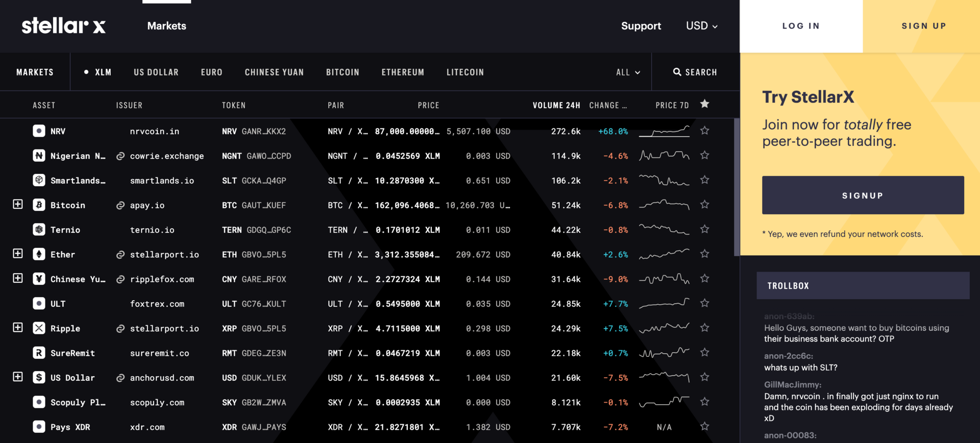The image size is (980, 443).
Task: Click the StellarX logo
Action: [63, 26]
